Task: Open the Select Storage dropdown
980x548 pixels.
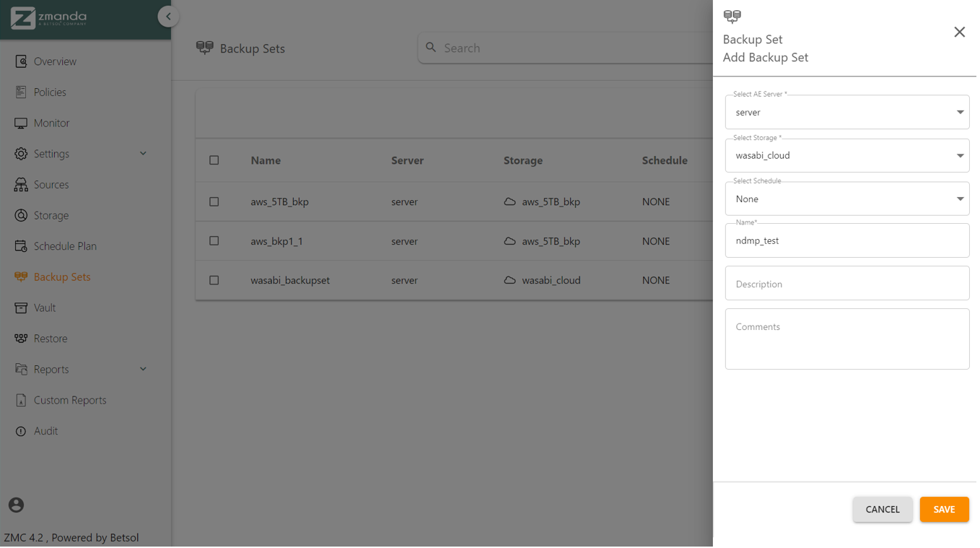Action: click(850, 156)
